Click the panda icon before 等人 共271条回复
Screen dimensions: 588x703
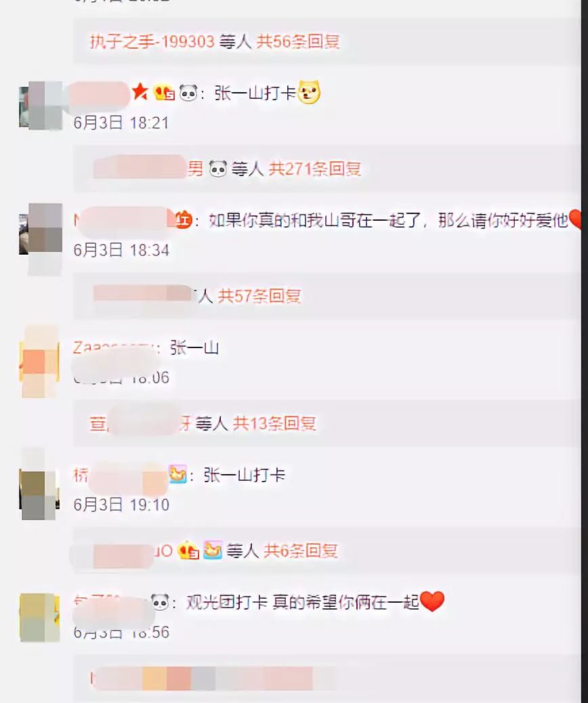pyautogui.click(x=218, y=169)
